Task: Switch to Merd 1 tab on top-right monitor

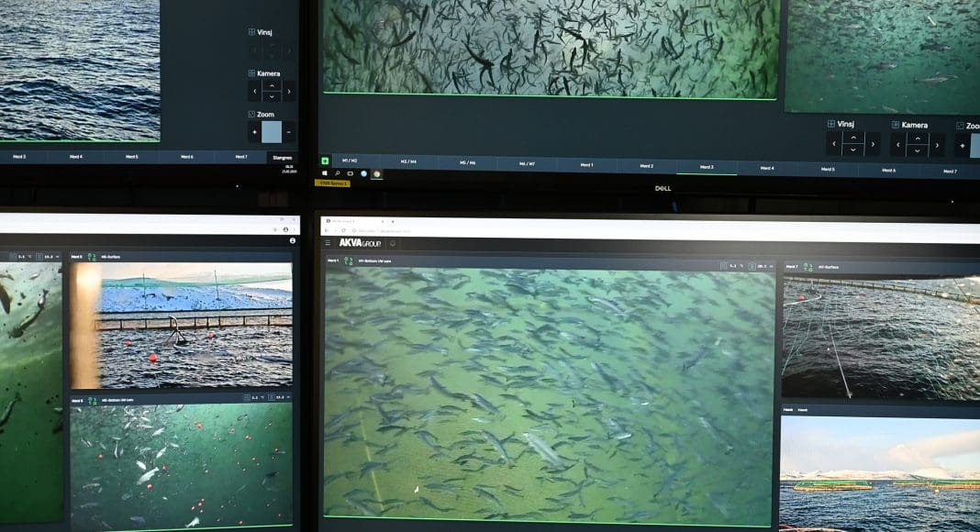Action: [x=586, y=165]
